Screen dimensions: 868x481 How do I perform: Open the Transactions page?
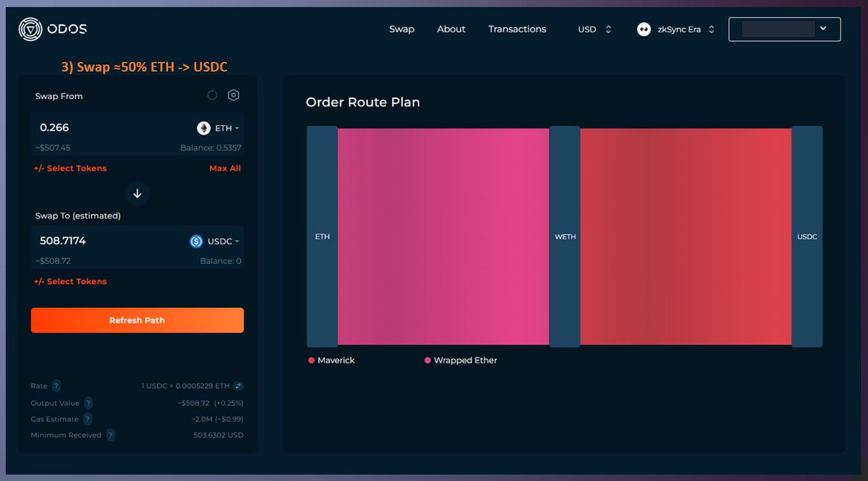click(x=517, y=29)
